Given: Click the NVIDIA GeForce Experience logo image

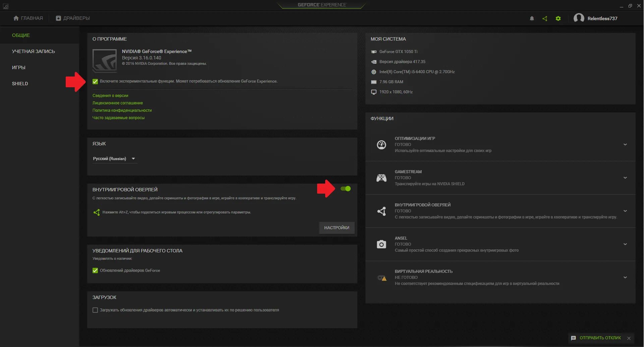Looking at the screenshot, I should pos(105,61).
